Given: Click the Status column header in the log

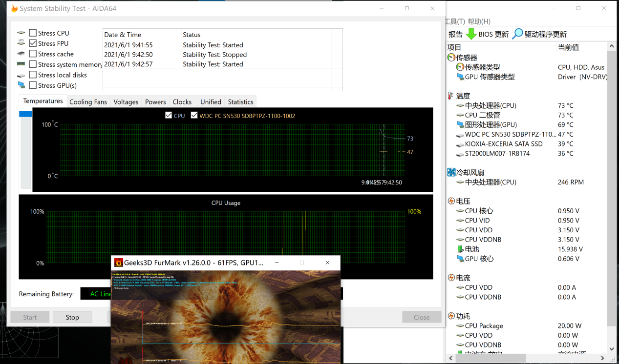Looking at the screenshot, I should 256,35.
